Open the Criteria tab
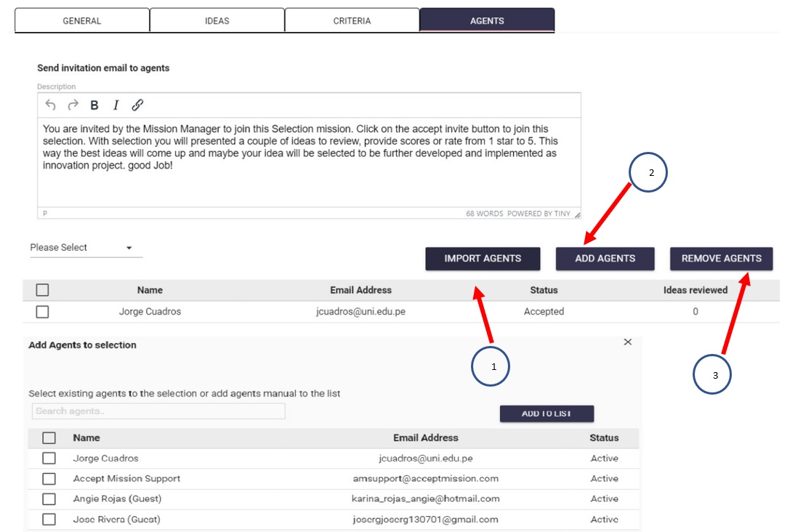798x532 pixels. (352, 21)
